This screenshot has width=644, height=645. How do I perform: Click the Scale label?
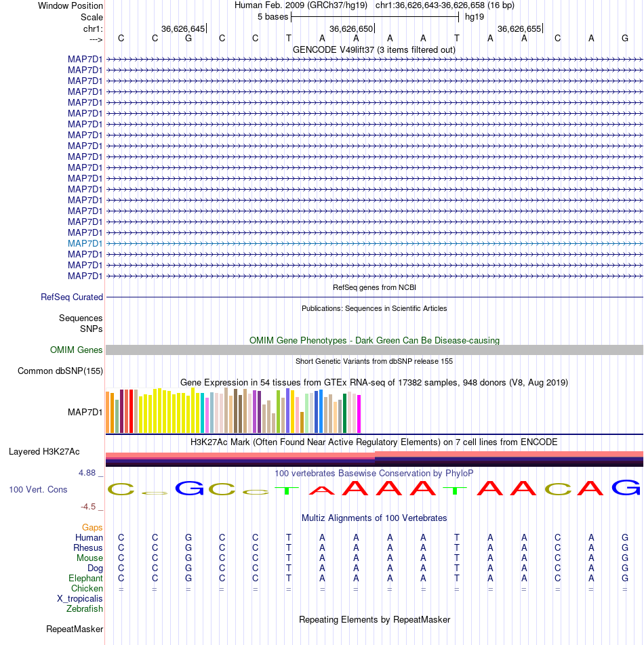click(x=92, y=18)
